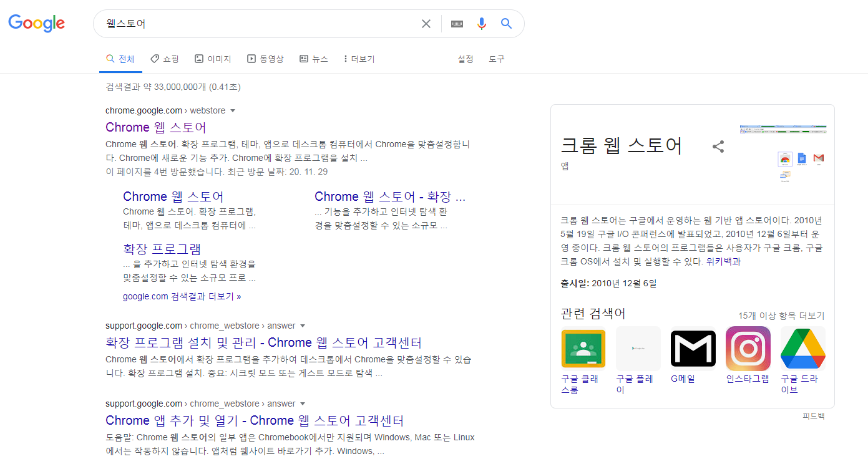868x459 pixels.
Task: Open the top Chrome 웹 스토어 result title
Action: pos(155,127)
